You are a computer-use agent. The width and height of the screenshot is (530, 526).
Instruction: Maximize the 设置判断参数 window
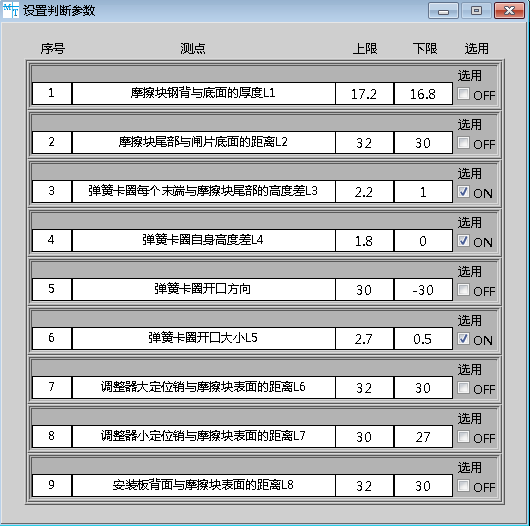(x=476, y=11)
